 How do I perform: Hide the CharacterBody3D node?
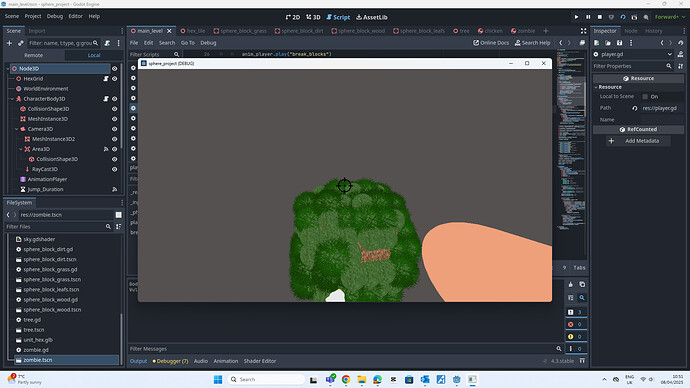tap(114, 99)
